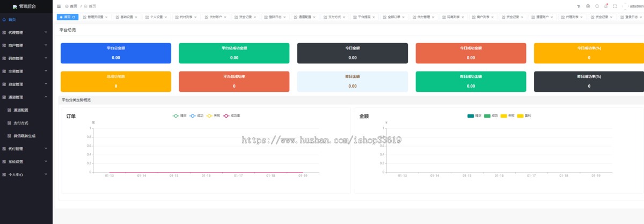Switch to the 商户列表 tab

pyautogui.click(x=483, y=17)
